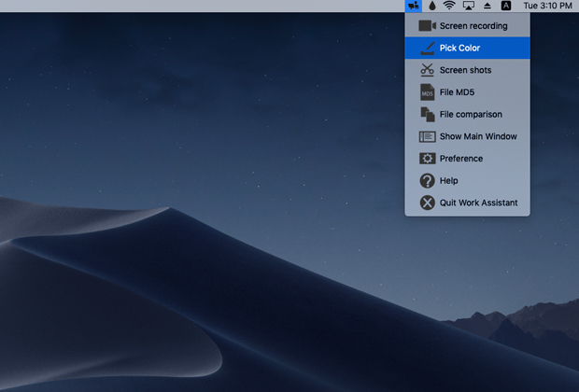Click the clock showing Tue 3:10 PM
This screenshot has width=579, height=392.
click(x=547, y=6)
